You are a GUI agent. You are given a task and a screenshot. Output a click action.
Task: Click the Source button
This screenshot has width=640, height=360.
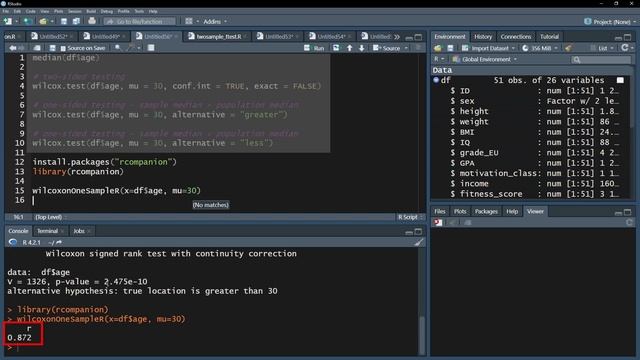(x=387, y=48)
